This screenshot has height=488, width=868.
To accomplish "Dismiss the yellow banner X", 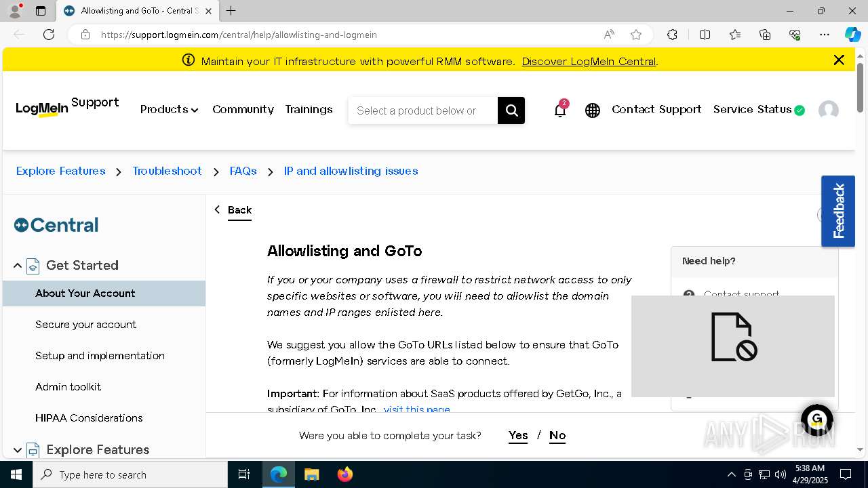I will pos(839,60).
